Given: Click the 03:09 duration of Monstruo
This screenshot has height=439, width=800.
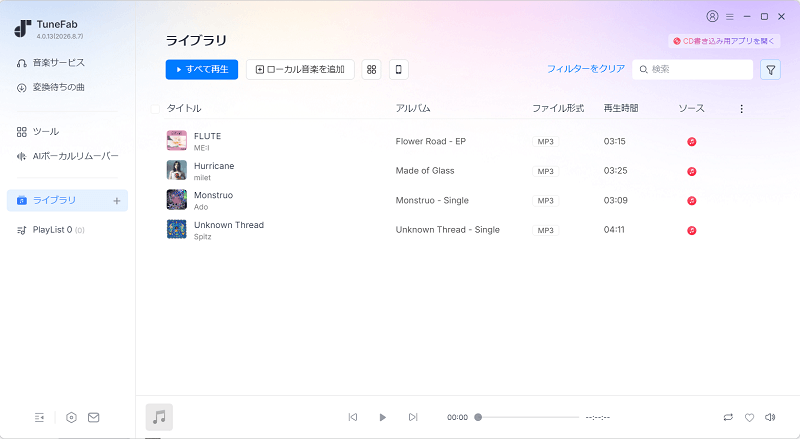Looking at the screenshot, I should 615,201.
